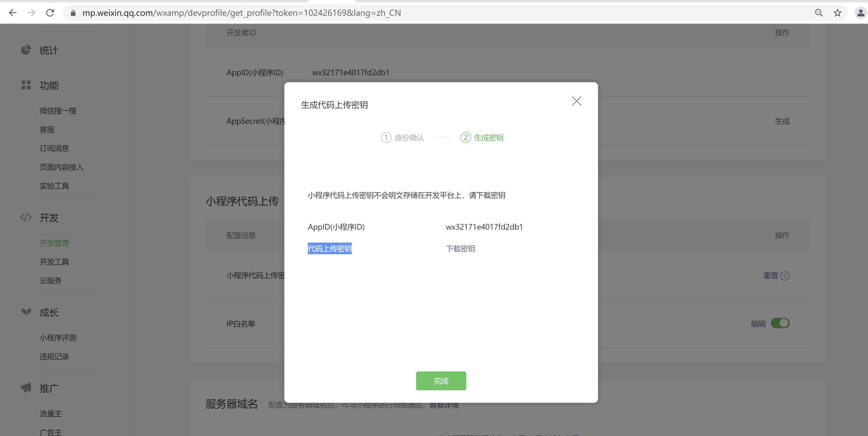Open the browser zoom magnifier icon

click(x=819, y=13)
